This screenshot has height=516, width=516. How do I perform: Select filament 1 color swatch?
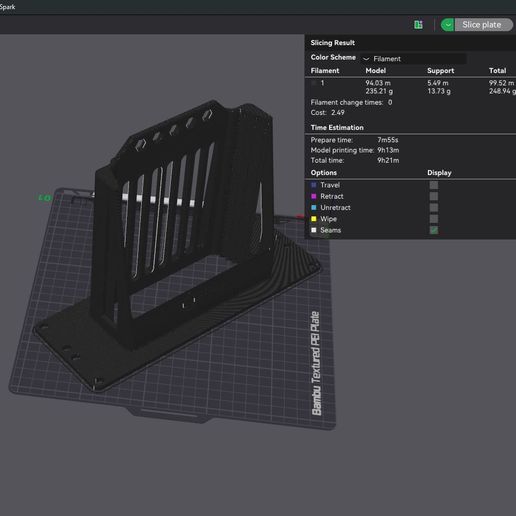coord(314,83)
